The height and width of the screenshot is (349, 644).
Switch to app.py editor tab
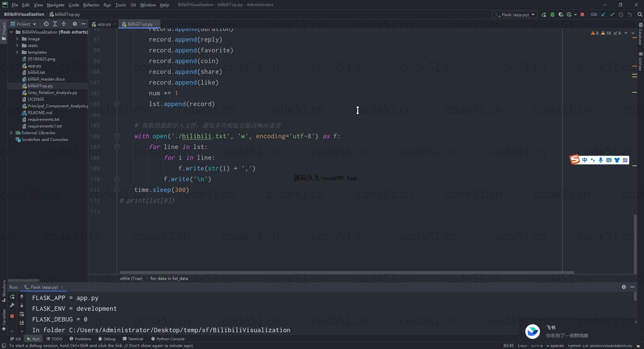(104, 24)
